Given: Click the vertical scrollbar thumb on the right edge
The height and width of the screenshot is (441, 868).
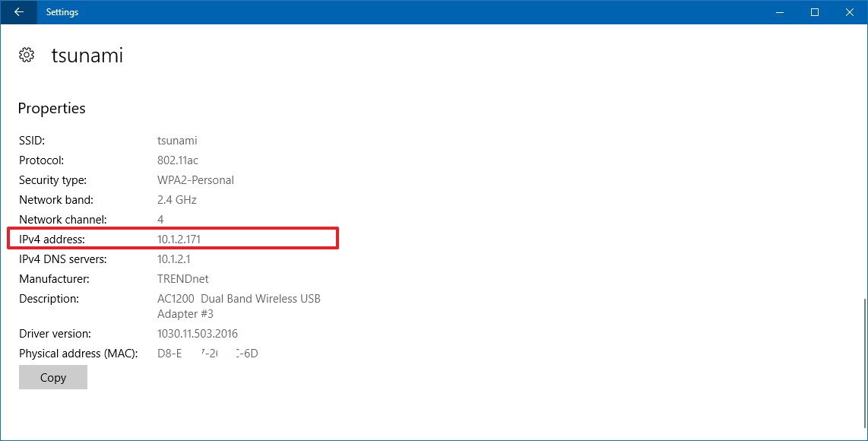Looking at the screenshot, I should click(863, 363).
